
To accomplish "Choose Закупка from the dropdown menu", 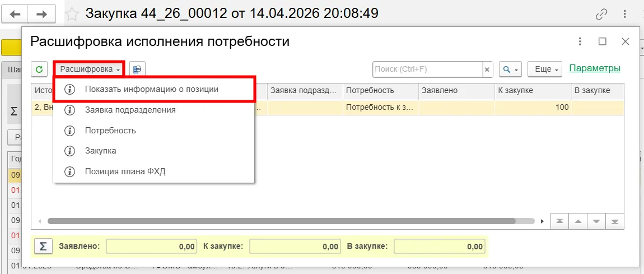I will tap(153, 151).
